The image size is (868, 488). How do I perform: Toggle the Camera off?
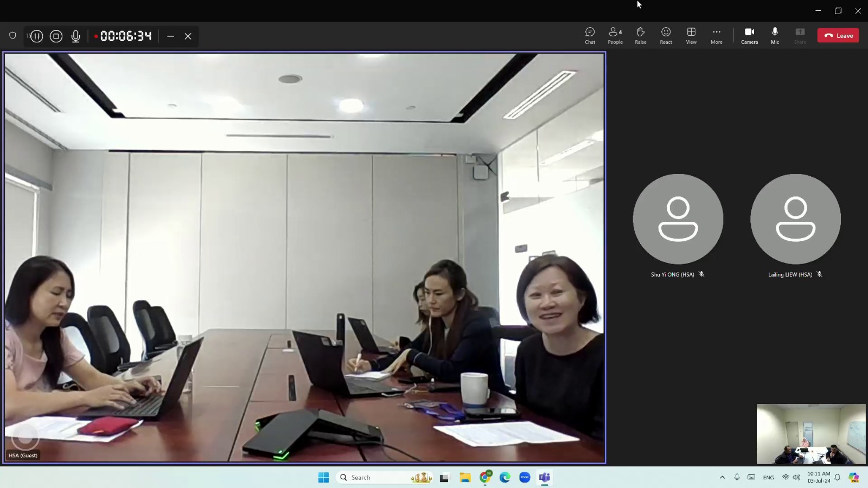pos(749,36)
